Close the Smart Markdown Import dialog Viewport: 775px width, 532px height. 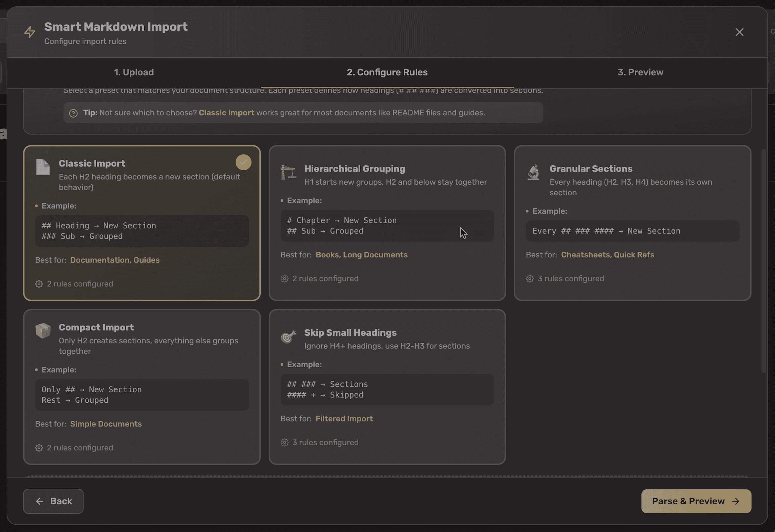[739, 32]
